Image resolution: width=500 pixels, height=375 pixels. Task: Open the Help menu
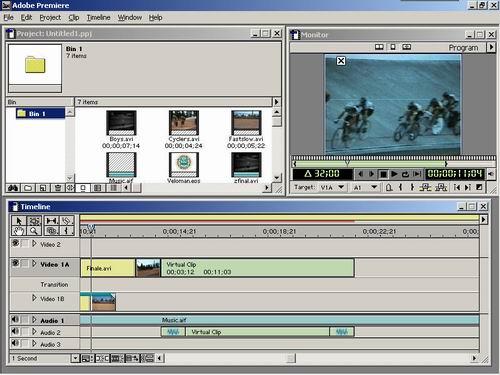pyautogui.click(x=155, y=18)
